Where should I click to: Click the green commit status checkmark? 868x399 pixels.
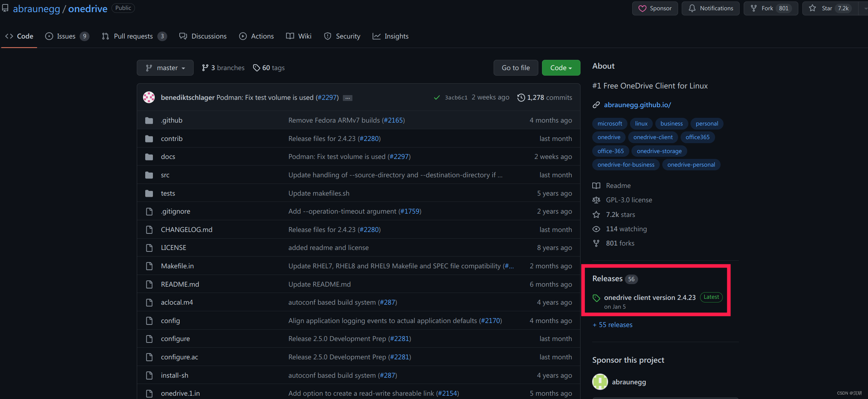click(437, 98)
